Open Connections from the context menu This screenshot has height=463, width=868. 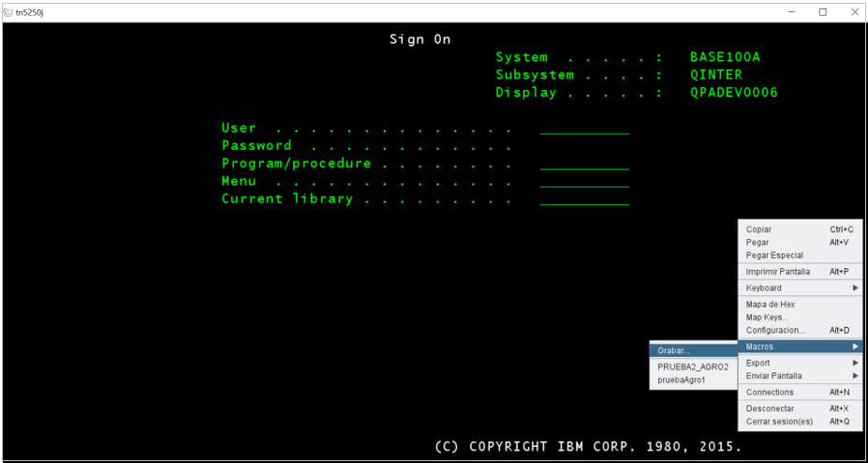[770, 393]
